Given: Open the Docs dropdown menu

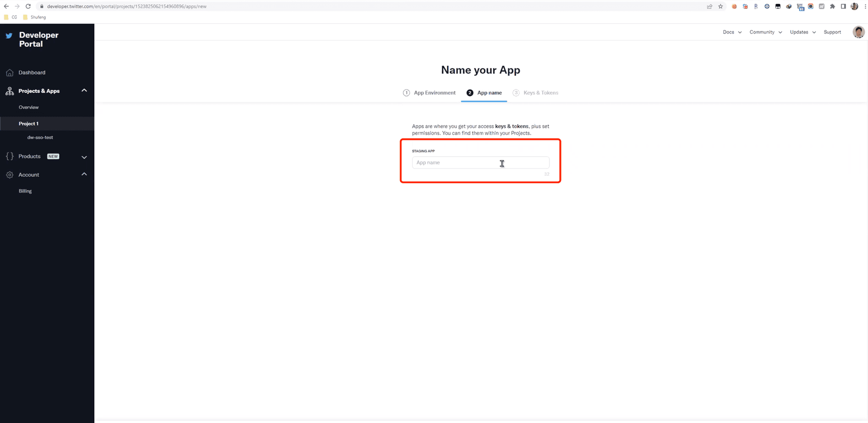Looking at the screenshot, I should pos(732,32).
